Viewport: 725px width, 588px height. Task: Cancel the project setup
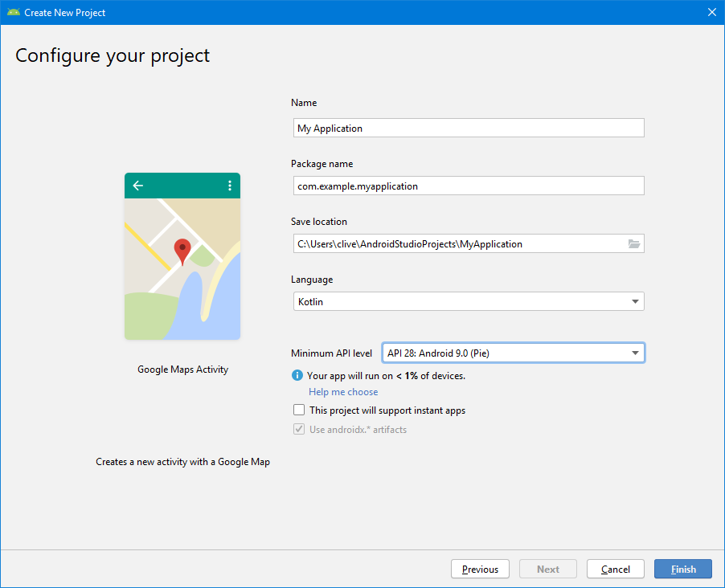pyautogui.click(x=615, y=569)
